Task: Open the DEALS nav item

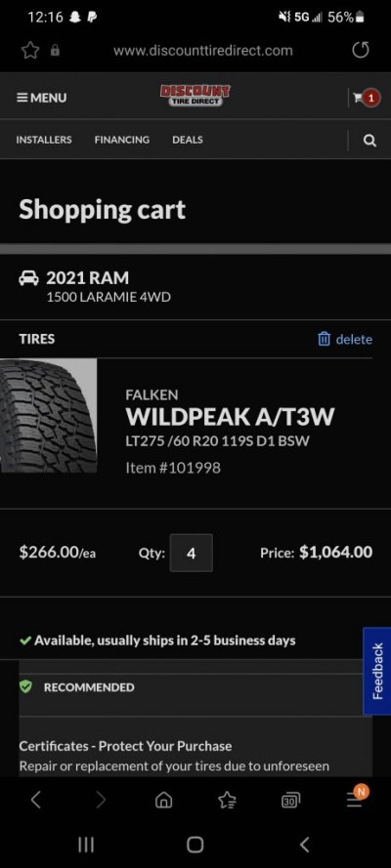Action: click(188, 140)
